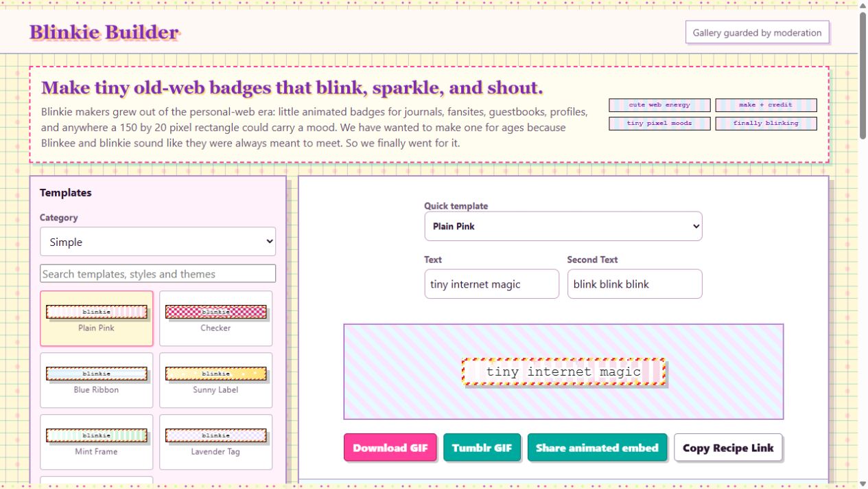This screenshot has height=489, width=868.
Task: Choose the Checker template card
Action: 215,318
